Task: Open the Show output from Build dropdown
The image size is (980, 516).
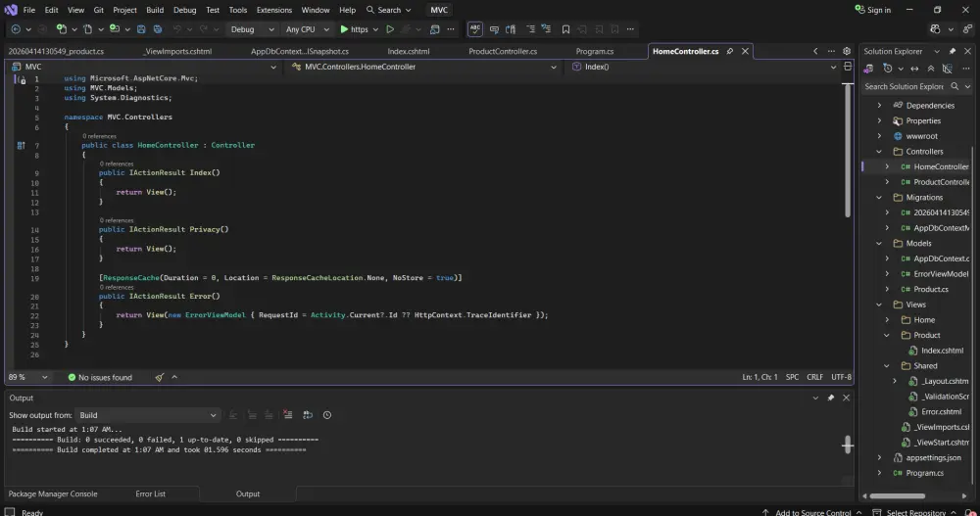Action: (x=147, y=415)
